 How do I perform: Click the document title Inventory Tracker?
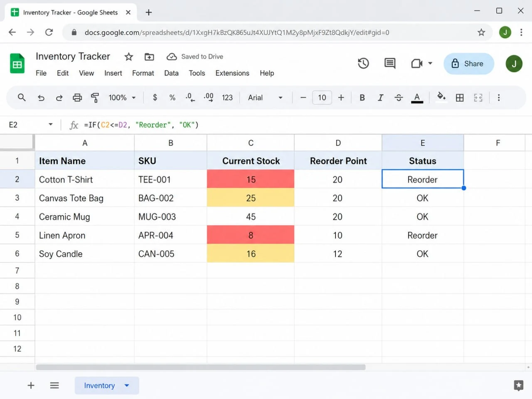click(73, 56)
